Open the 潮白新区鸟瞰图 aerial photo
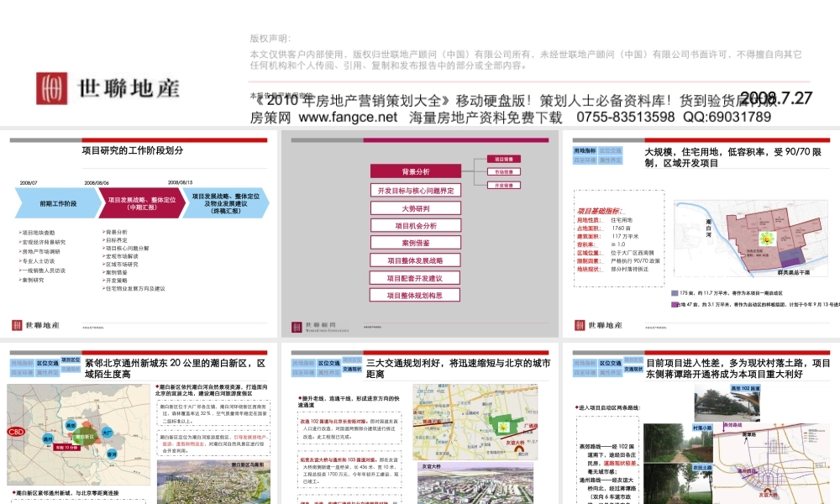This screenshot has height=504, width=840. click(213, 480)
